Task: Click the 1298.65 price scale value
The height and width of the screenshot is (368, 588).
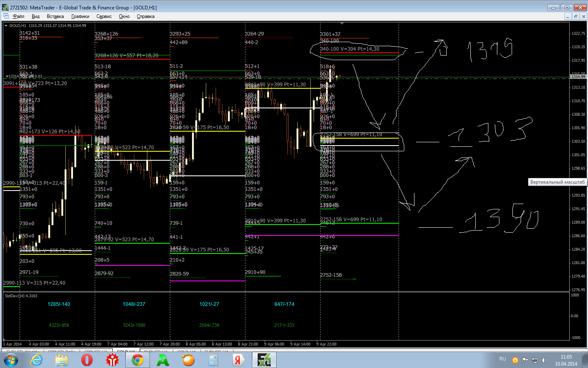Action: pos(578,168)
